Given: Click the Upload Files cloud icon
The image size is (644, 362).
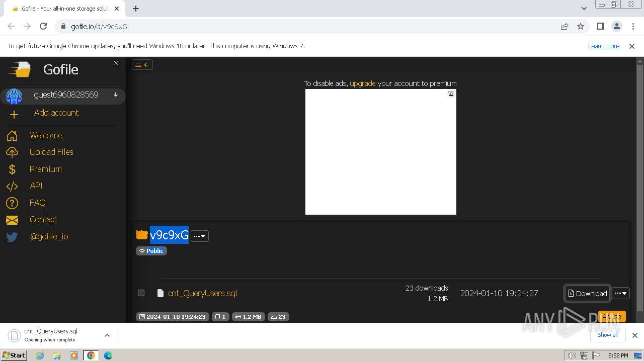Looking at the screenshot, I should [x=12, y=152].
